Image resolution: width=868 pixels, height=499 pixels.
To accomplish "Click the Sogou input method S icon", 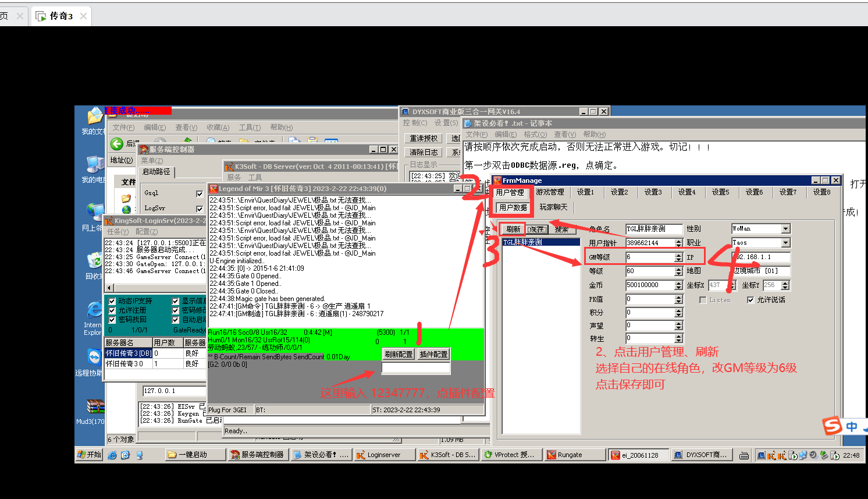I will click(833, 426).
